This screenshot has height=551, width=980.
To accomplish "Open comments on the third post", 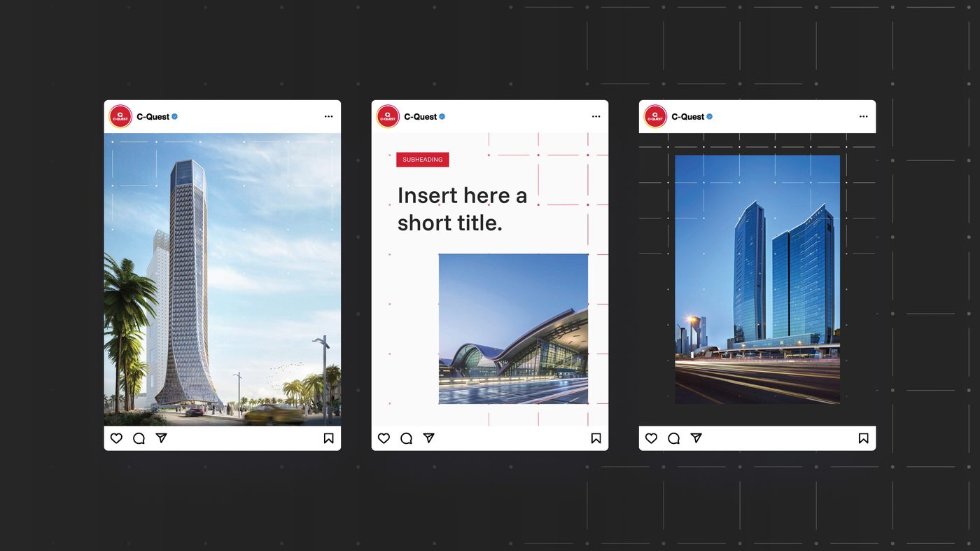I will (x=673, y=438).
